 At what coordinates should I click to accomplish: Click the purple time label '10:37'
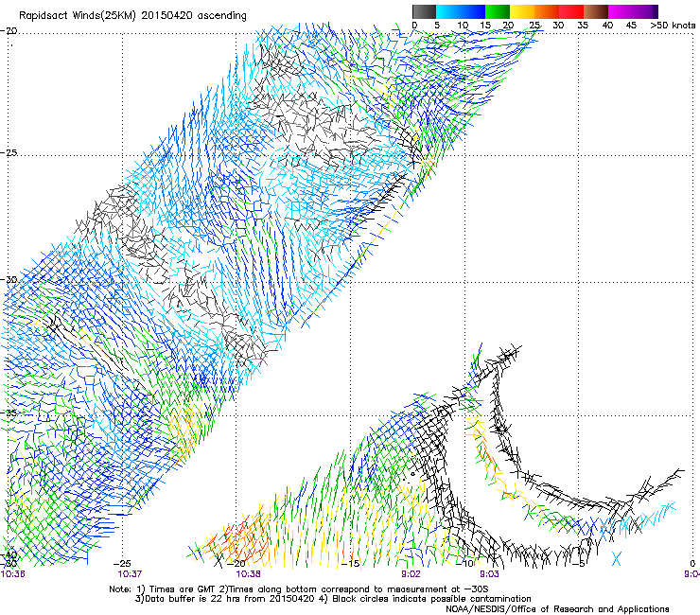(x=130, y=574)
